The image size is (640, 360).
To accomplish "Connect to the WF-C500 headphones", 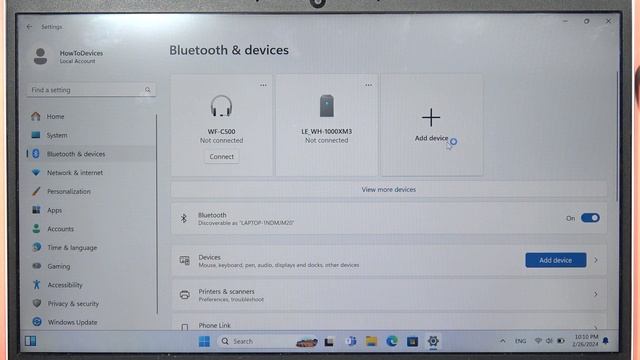I will (x=222, y=157).
